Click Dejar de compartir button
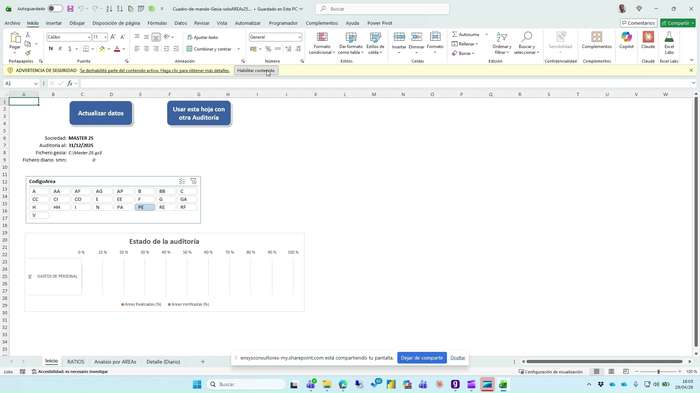Viewport: 700px width, 393px height. pyautogui.click(x=422, y=358)
